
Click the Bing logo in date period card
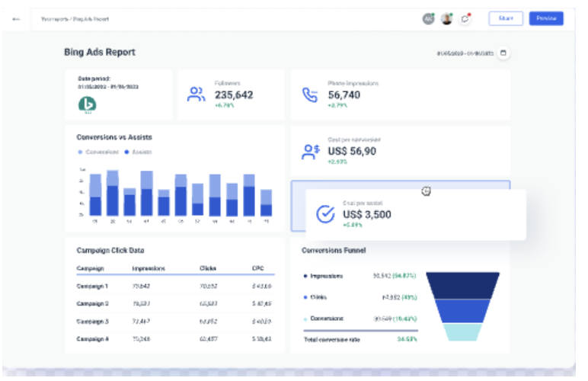[x=87, y=104]
